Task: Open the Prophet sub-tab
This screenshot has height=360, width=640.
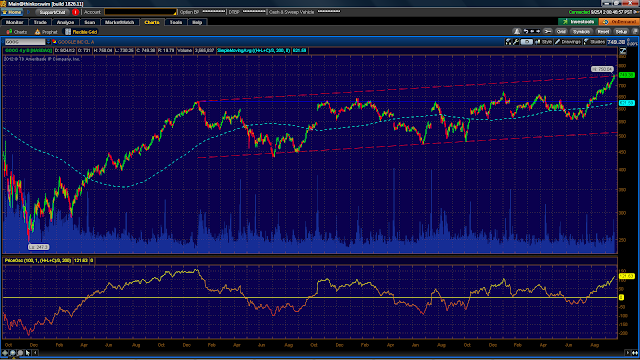Action: tap(46, 32)
